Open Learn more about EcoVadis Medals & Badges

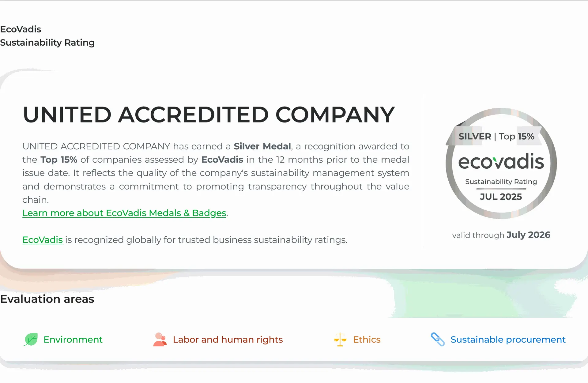(x=124, y=213)
